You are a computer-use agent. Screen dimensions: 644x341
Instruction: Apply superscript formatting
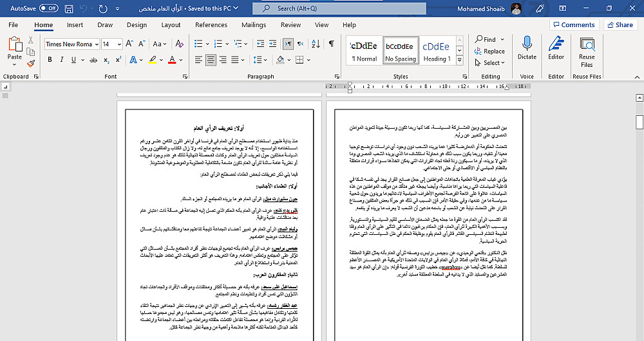(118, 60)
